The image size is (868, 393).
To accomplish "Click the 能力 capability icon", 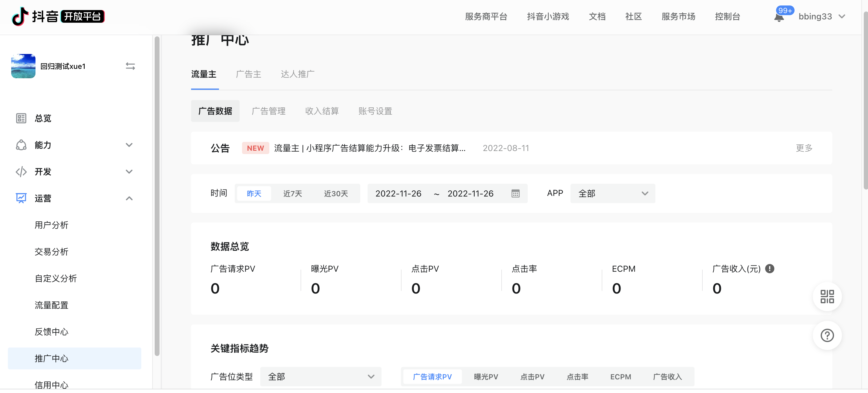I will click(x=21, y=145).
